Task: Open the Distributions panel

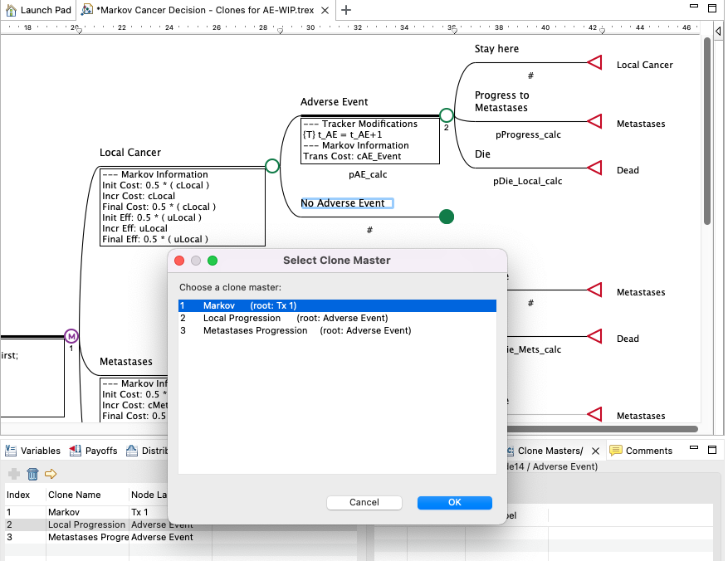Action: (149, 451)
